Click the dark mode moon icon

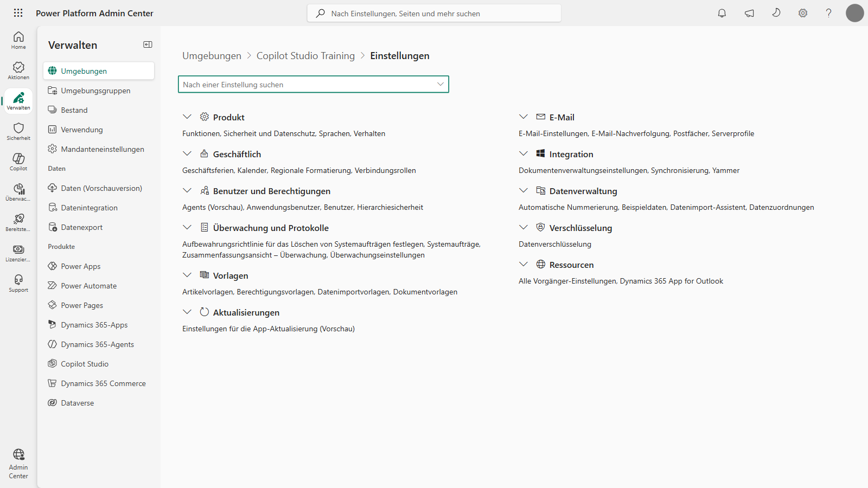tap(776, 13)
